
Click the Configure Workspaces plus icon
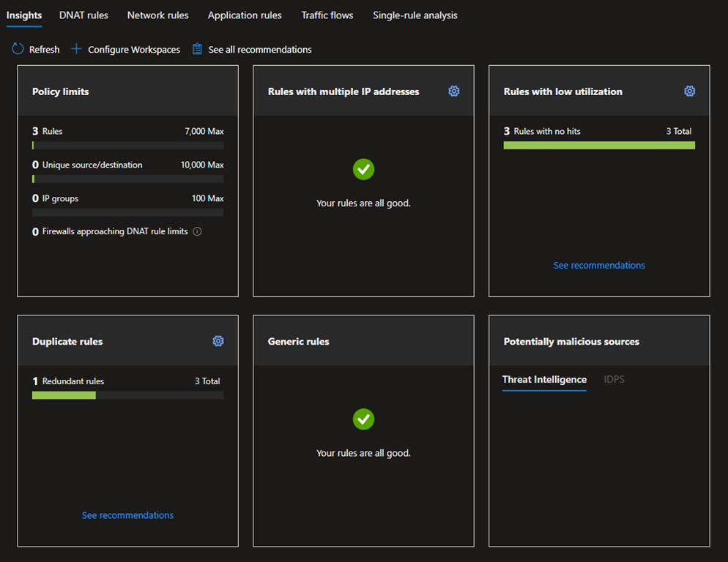(76, 49)
